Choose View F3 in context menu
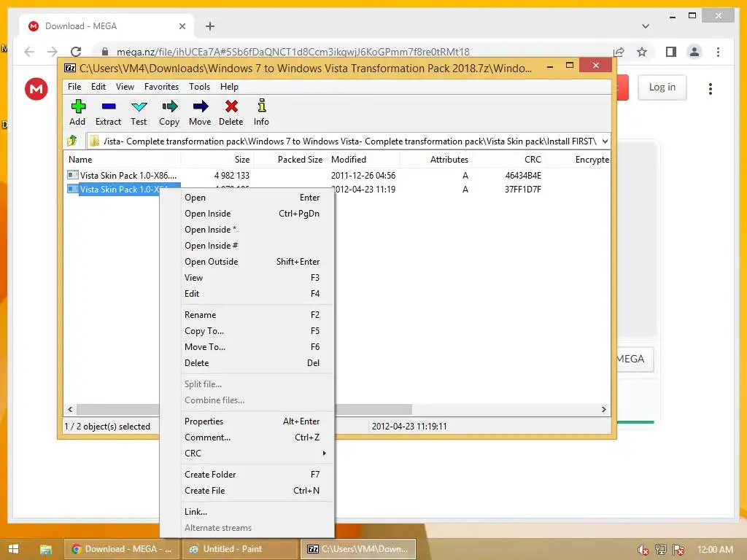Screen dimensions: 747x560 coord(253,278)
